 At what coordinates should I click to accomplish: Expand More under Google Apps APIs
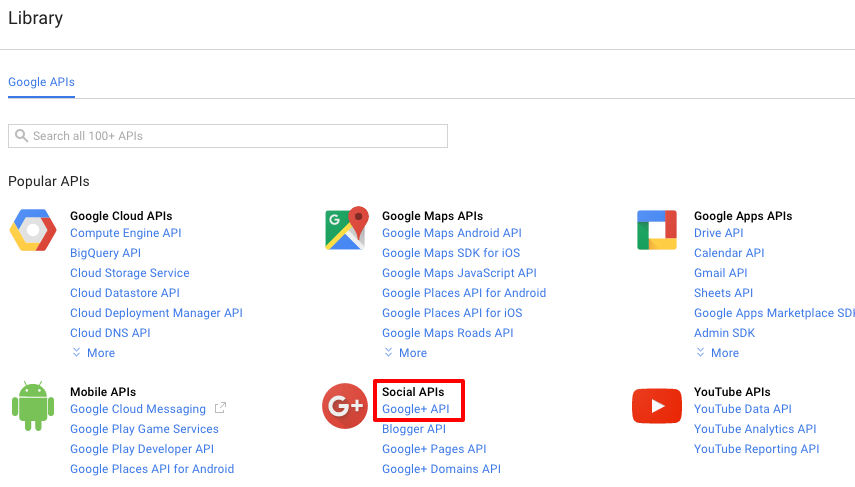pyautogui.click(x=717, y=353)
